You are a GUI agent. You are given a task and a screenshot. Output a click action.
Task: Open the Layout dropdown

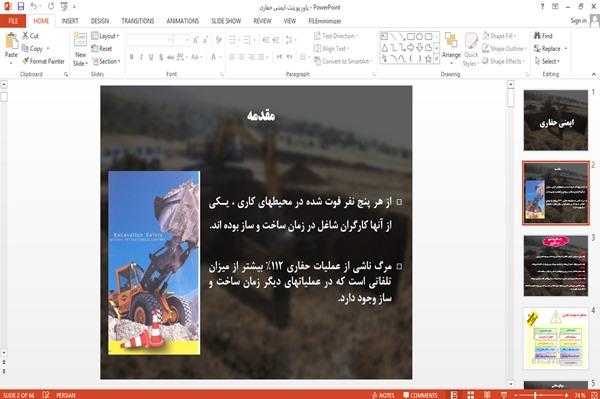click(x=106, y=36)
